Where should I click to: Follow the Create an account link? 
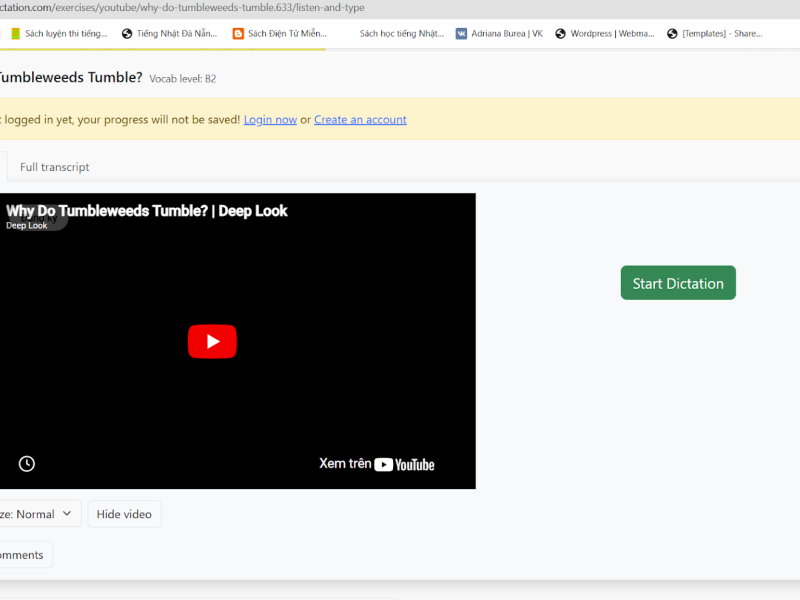click(360, 119)
